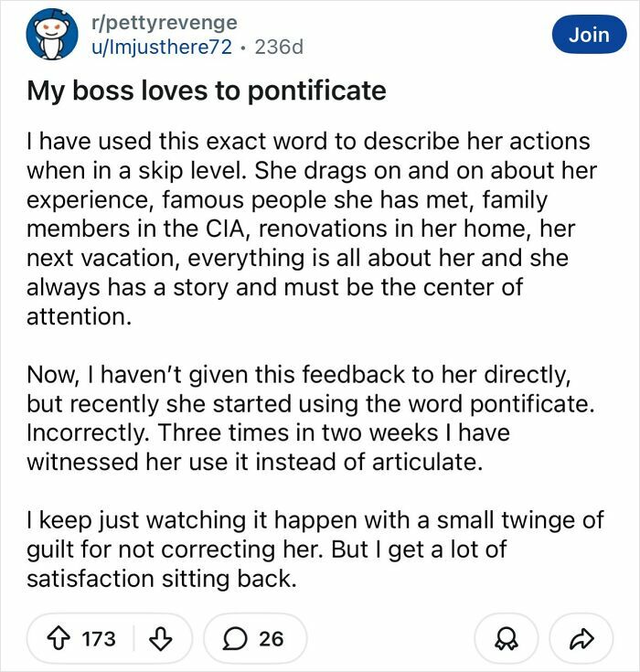Upvote the pontificate post
This screenshot has height=672, width=640.
[x=62, y=637]
